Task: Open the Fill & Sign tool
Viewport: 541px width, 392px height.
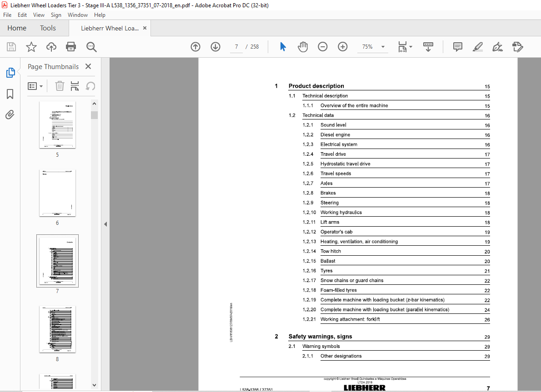Action: point(497,47)
